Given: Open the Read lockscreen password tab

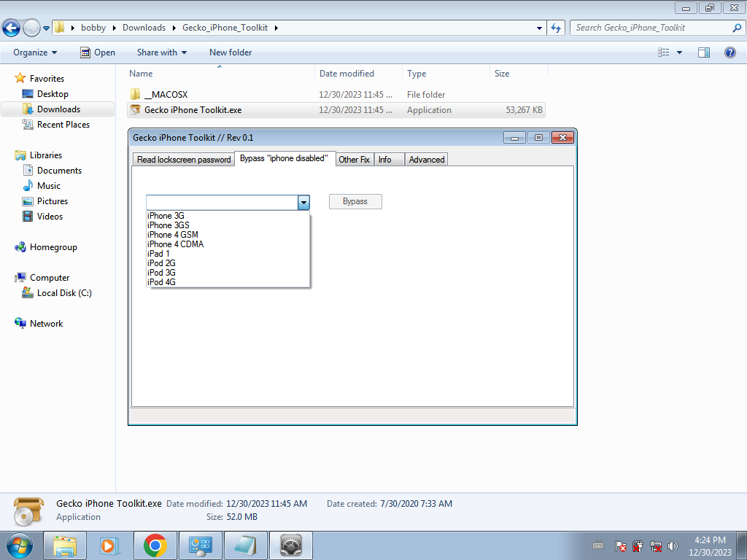Looking at the screenshot, I should (x=184, y=160).
